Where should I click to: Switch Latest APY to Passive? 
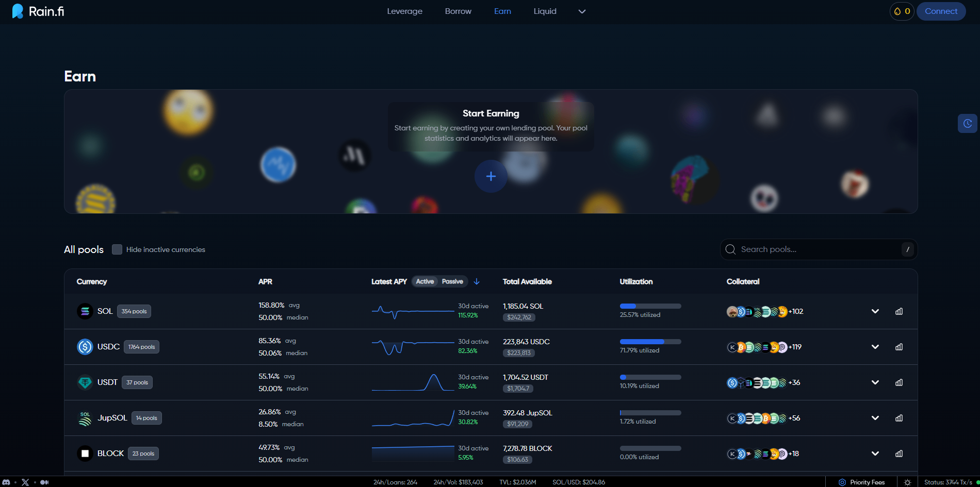pyautogui.click(x=452, y=281)
